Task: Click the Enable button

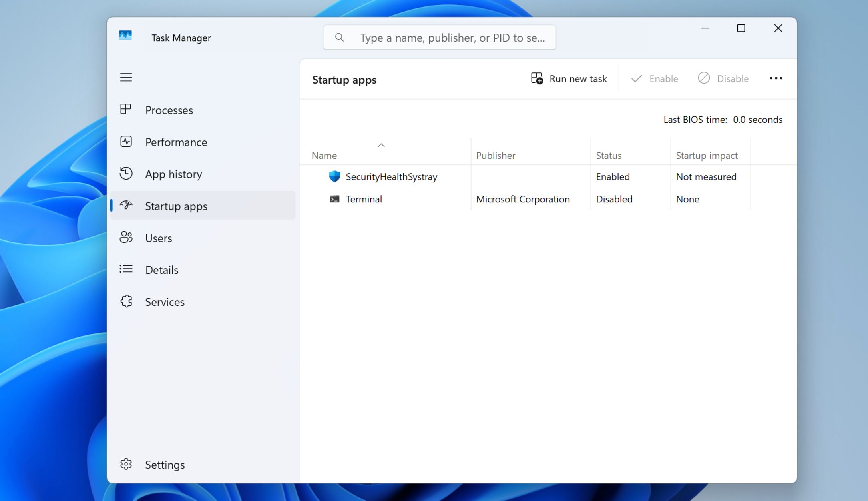Action: [654, 78]
